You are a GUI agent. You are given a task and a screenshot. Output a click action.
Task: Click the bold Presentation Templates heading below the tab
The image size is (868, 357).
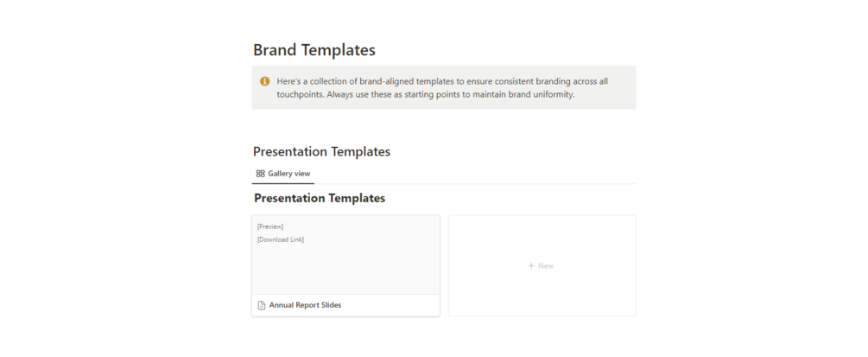pyautogui.click(x=320, y=198)
